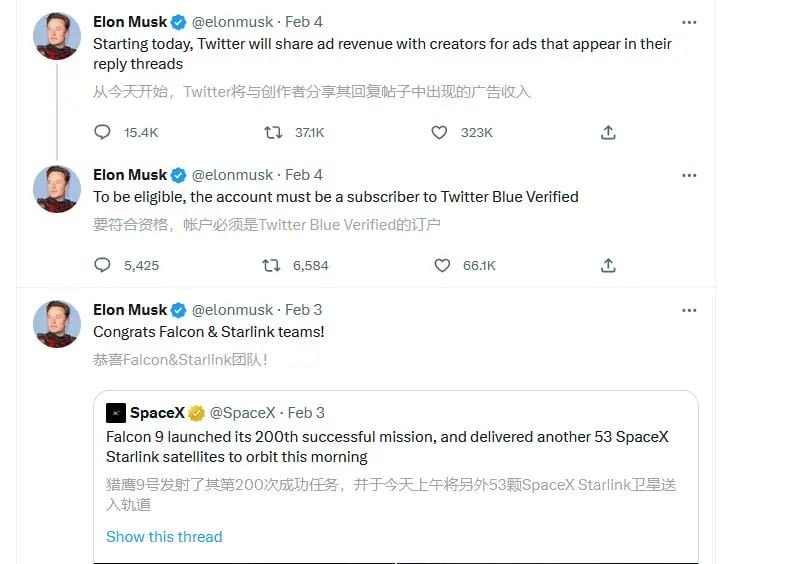
Task: Open Elon Musk name on Twitter Blue tweet
Action: click(130, 175)
